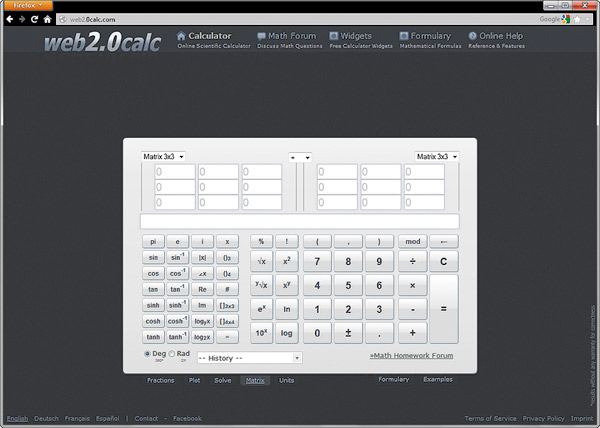Click the 3x3 matrix bracket key

[227, 305]
